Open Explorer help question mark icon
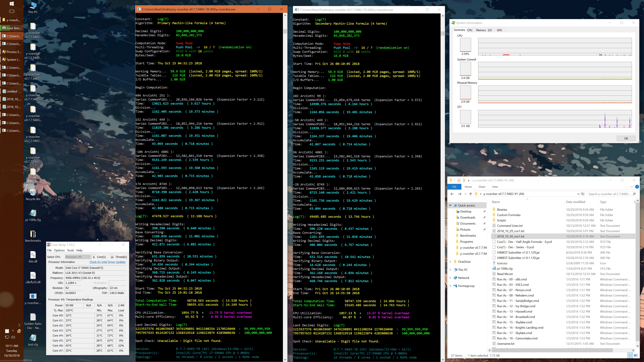Image resolution: width=644 pixels, height=362 pixels. [637, 187]
